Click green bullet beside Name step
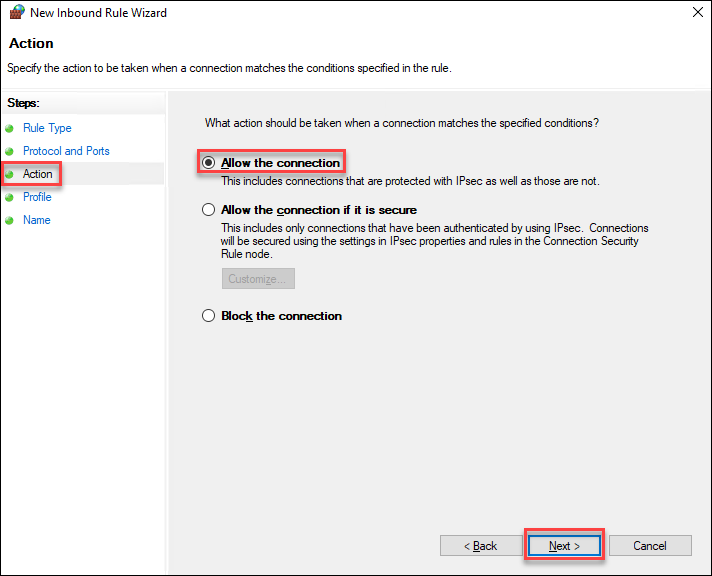The image size is (712, 576). (10, 220)
